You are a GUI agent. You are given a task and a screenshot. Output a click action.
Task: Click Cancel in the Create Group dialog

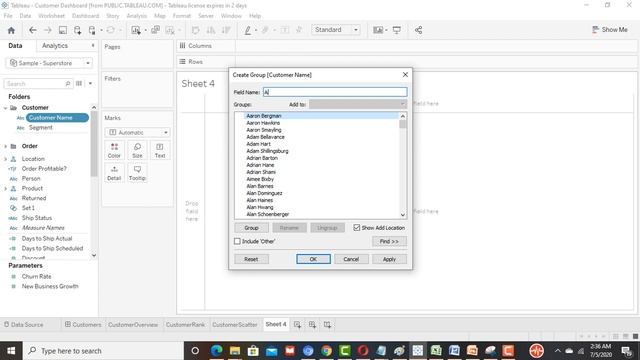(x=351, y=259)
